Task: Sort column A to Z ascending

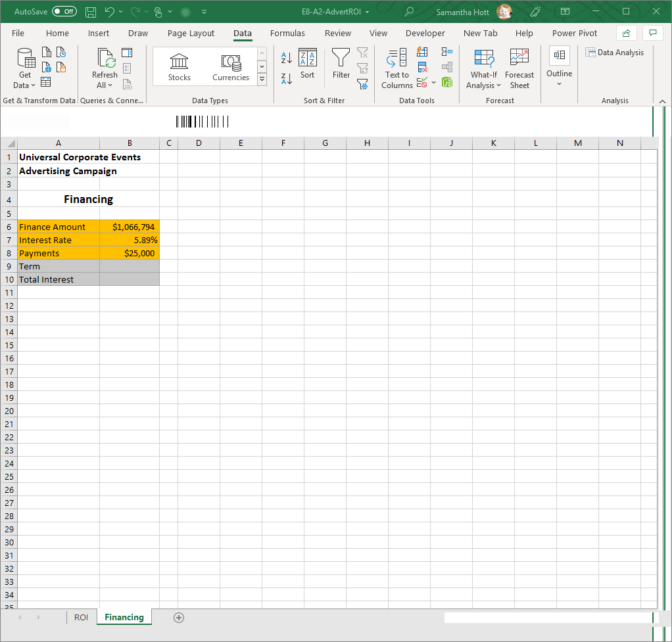Action: 286,58
